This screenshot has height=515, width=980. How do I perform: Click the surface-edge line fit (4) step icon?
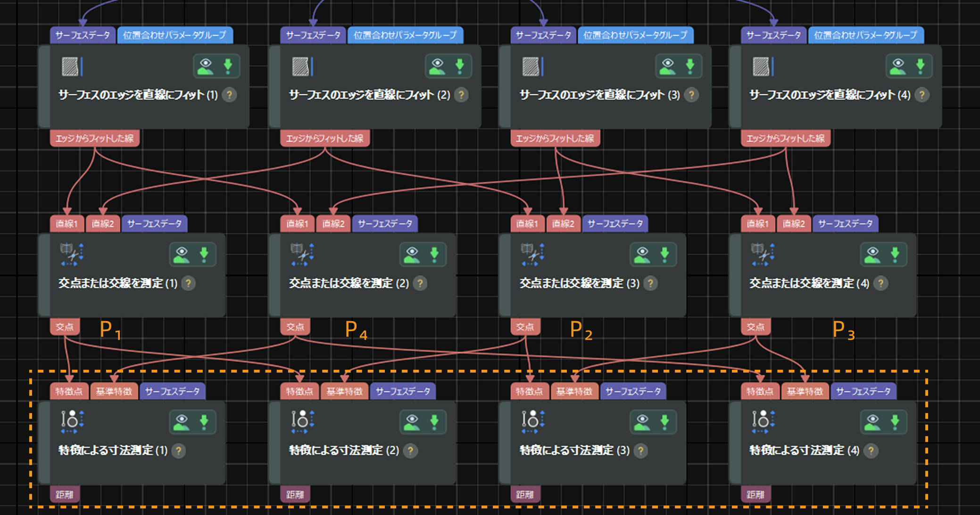pos(763,66)
